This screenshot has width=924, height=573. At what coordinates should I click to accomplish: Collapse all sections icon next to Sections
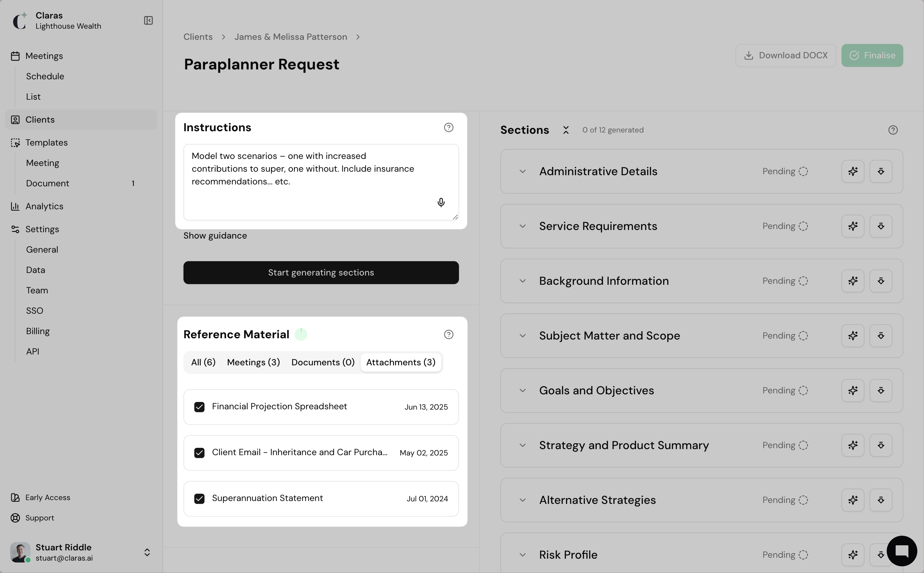pos(566,130)
